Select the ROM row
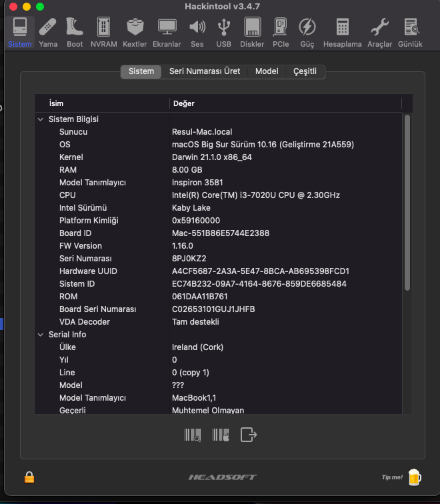The height and width of the screenshot is (504, 440). pyautogui.click(x=219, y=297)
